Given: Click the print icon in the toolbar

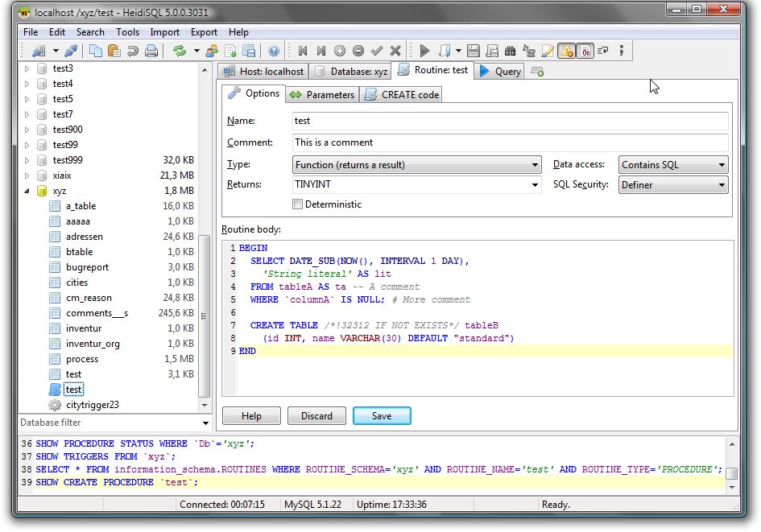Looking at the screenshot, I should 151,51.
